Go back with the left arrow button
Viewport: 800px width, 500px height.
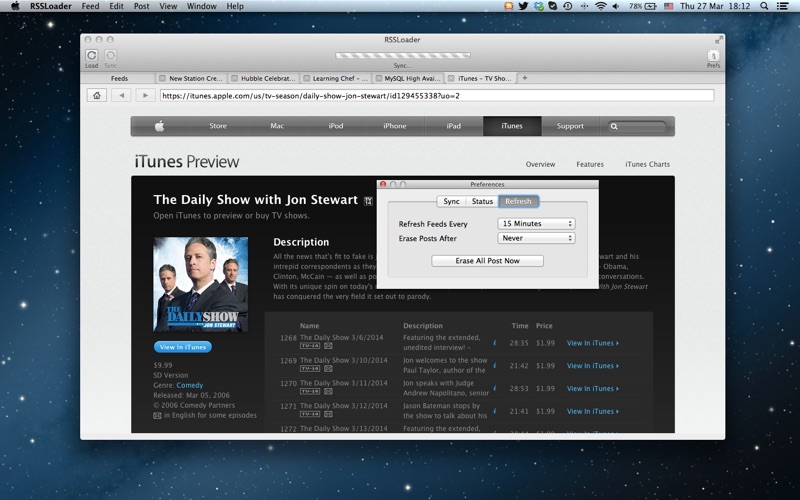coord(121,96)
